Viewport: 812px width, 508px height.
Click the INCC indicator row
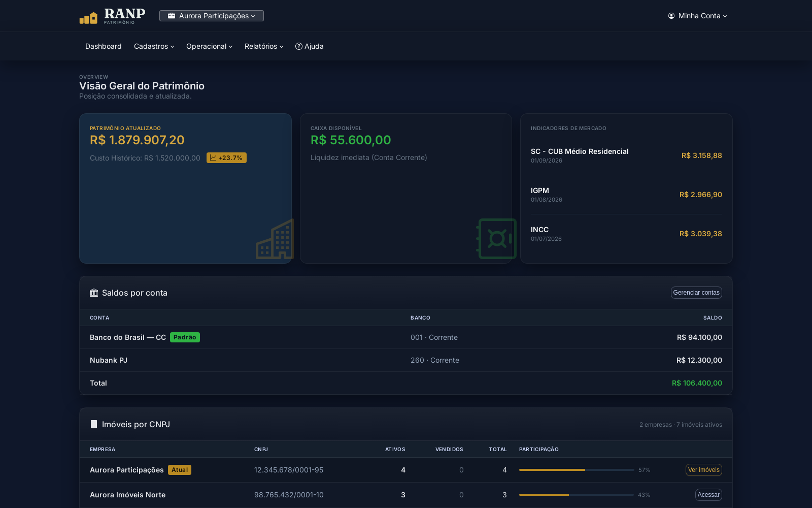(626, 234)
